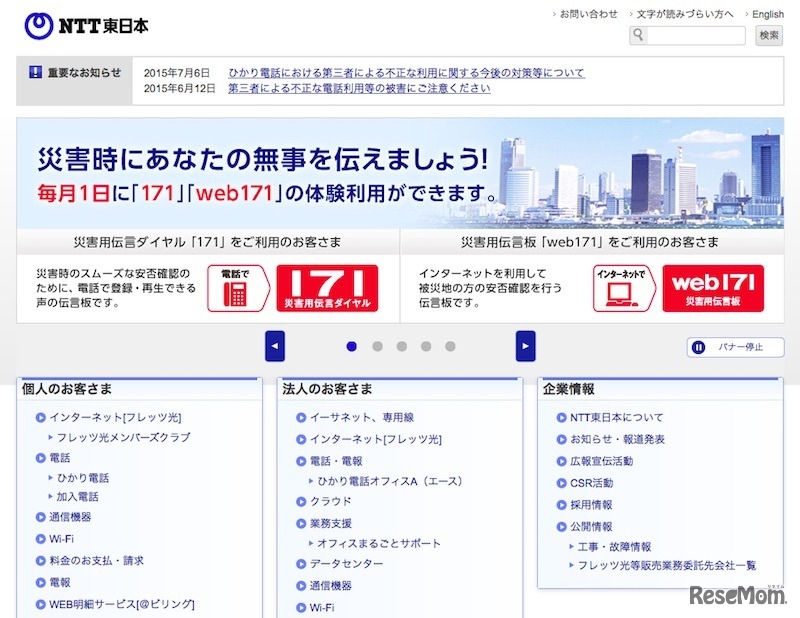800x618 pixels.
Task: Open CSR活動 link
Action: [591, 483]
